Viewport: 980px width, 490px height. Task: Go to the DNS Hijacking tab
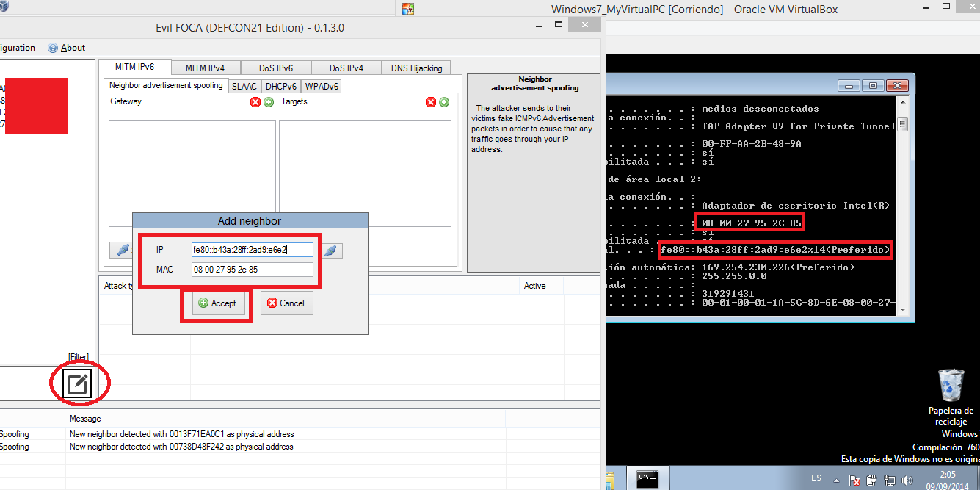[416, 68]
